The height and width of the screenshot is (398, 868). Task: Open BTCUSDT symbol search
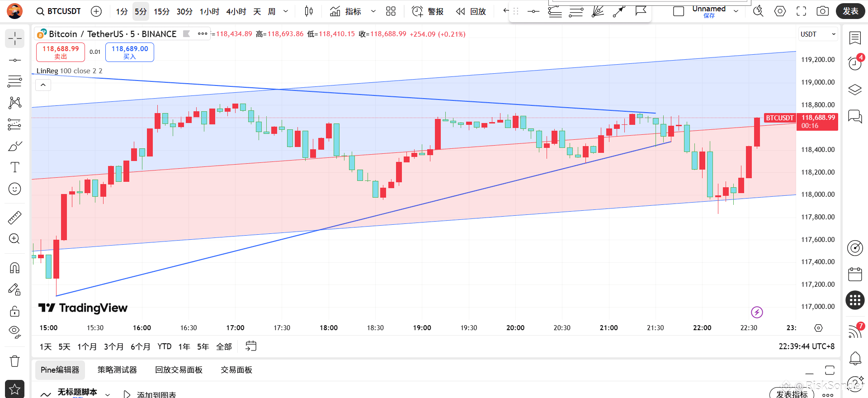pyautogui.click(x=59, y=11)
